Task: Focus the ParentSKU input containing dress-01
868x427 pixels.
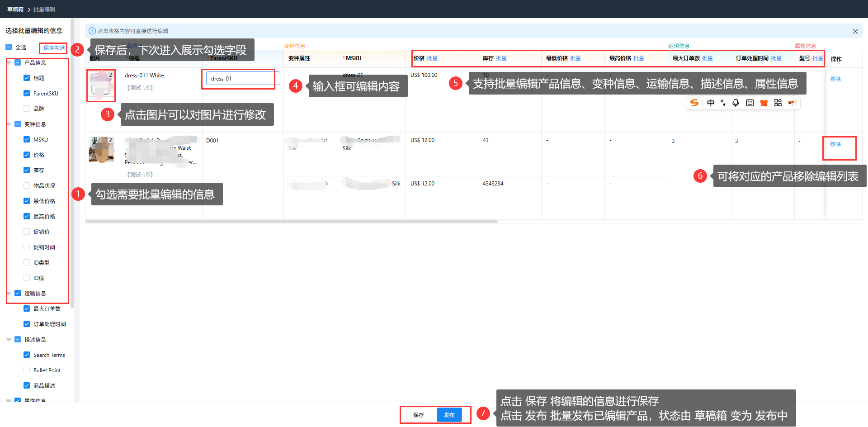Action: click(x=243, y=79)
